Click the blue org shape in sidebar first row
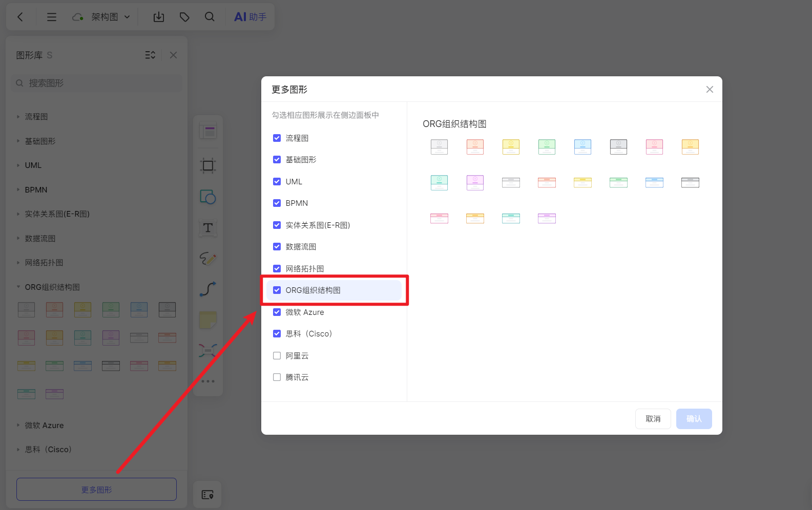Viewport: 812px width, 510px height. point(139,309)
